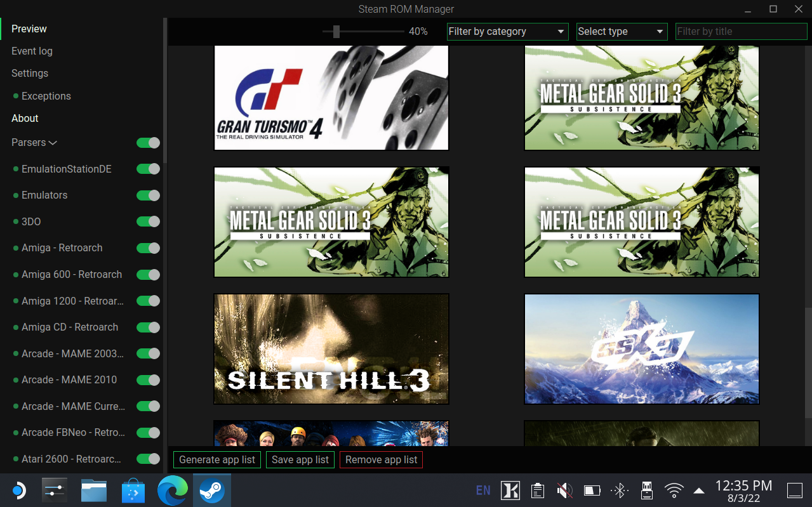
Task: Open System Settings from the taskbar
Action: [x=55, y=490]
